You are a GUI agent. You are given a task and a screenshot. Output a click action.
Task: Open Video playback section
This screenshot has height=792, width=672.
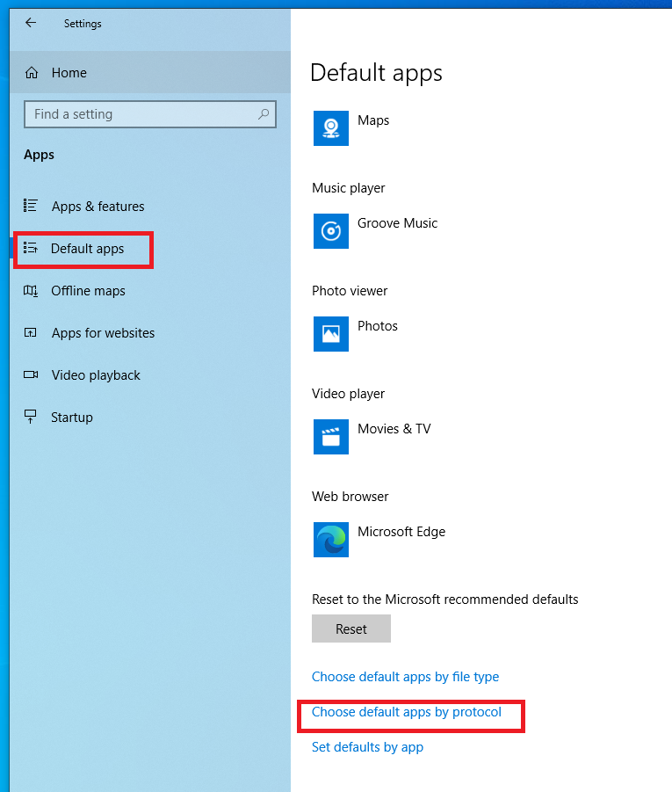point(96,375)
